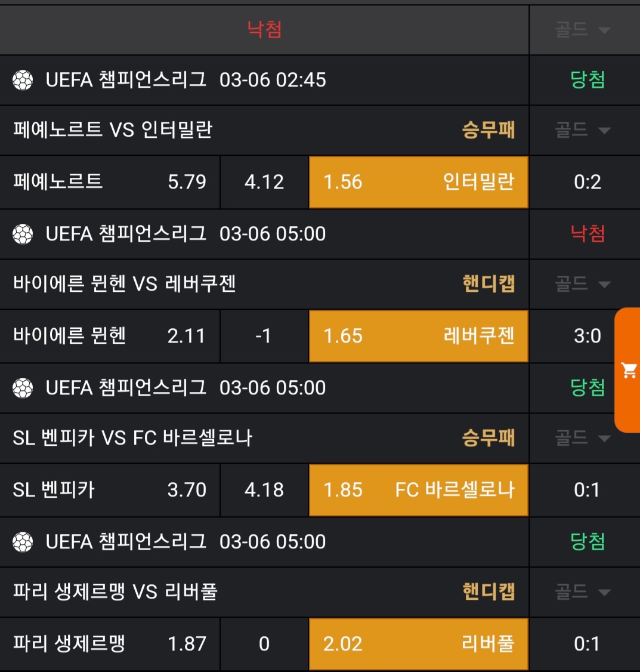Select the highlighted 리버풀 2.02 odds
640x672 pixels.
coord(418,644)
